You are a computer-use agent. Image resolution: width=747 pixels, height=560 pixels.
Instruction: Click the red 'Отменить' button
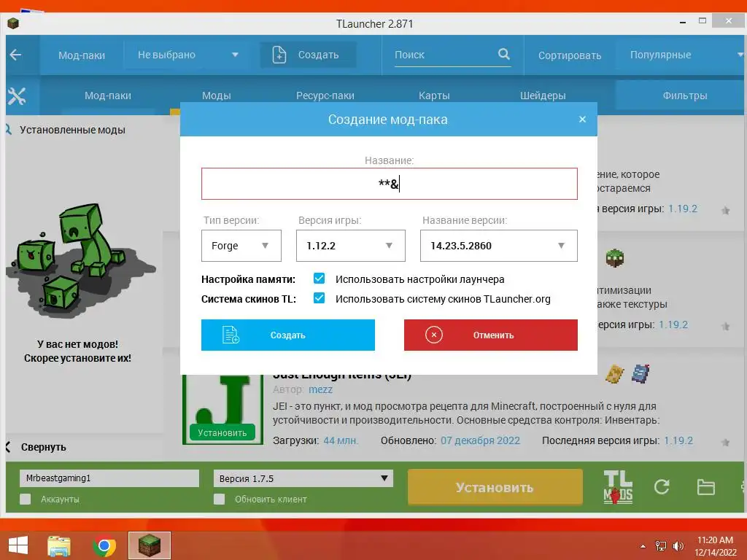(491, 335)
